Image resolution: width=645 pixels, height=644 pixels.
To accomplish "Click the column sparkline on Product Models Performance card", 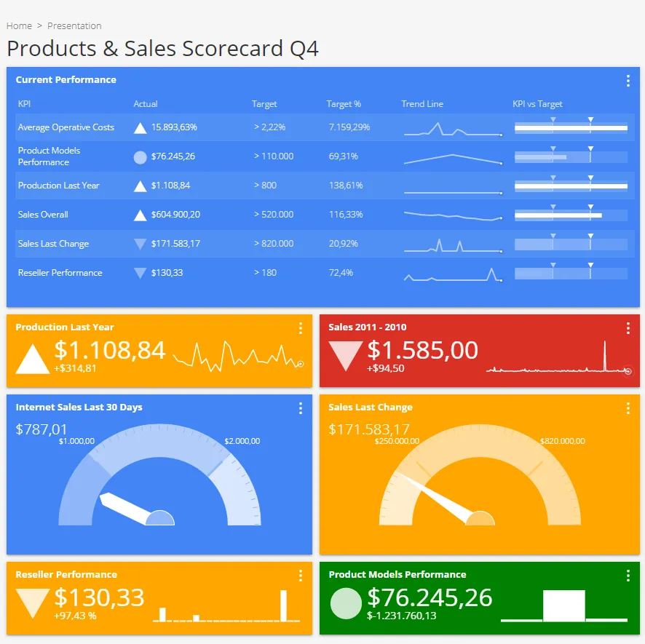I will pos(564,605).
